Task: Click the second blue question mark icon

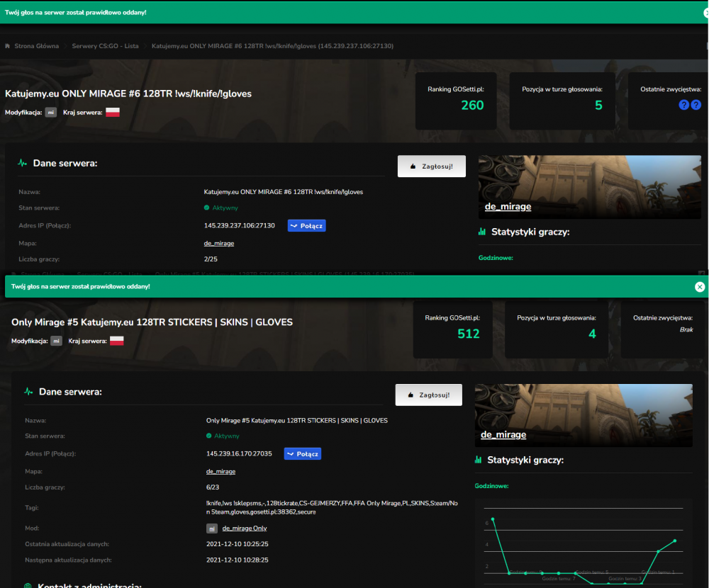Action: click(696, 105)
